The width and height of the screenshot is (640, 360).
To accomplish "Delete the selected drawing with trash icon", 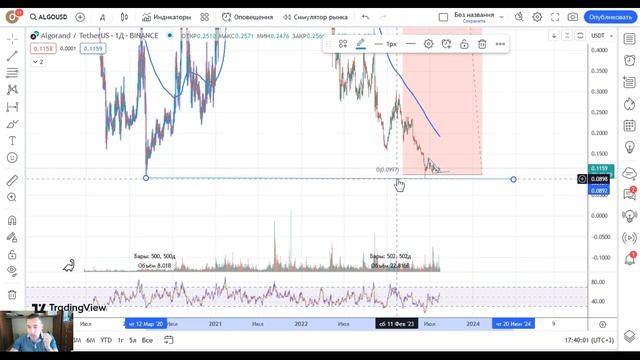I will (x=482, y=44).
